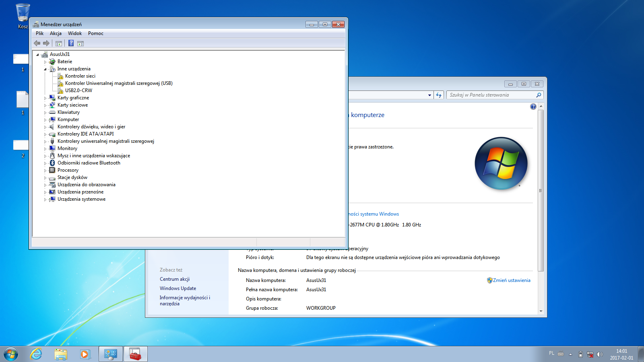Expand the Monitory node
Image resolution: width=644 pixels, height=362 pixels.
click(x=45, y=149)
